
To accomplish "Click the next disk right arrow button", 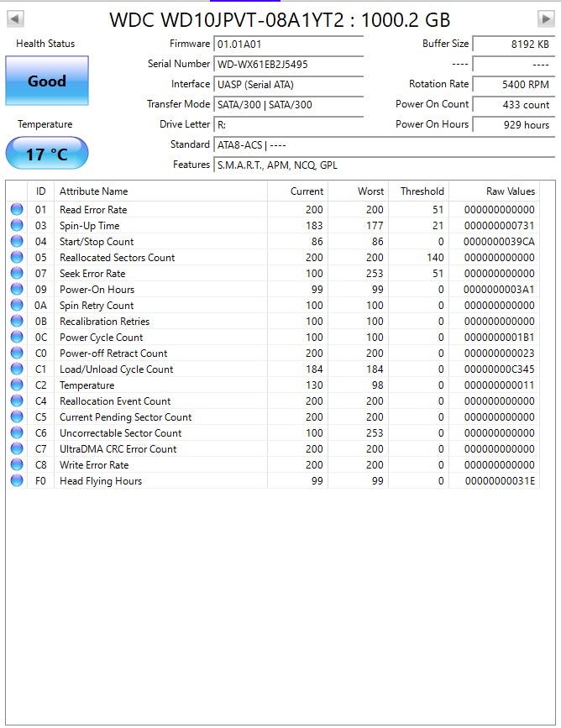I will point(545,18).
